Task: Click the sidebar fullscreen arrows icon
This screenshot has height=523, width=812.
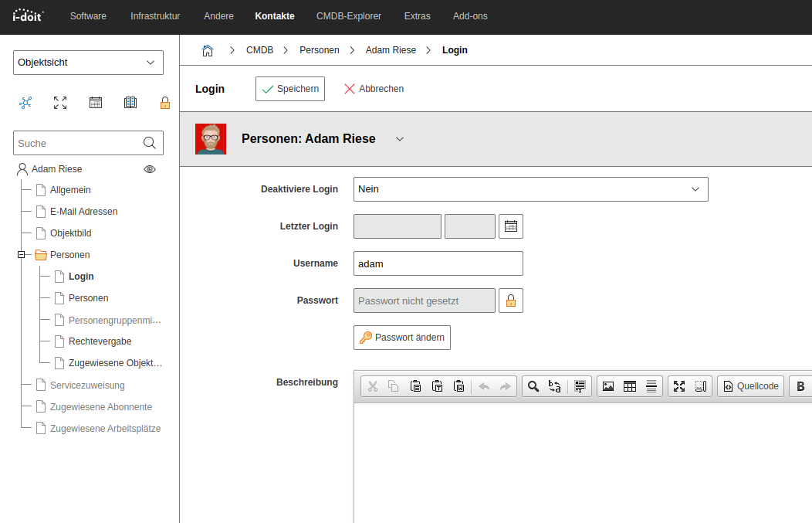Action: pos(60,103)
